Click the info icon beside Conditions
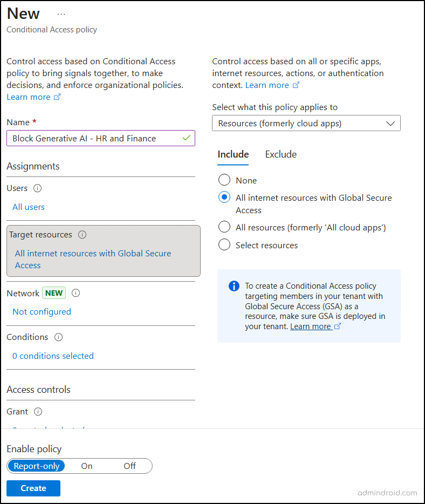The height and width of the screenshot is (504, 425). 58,337
